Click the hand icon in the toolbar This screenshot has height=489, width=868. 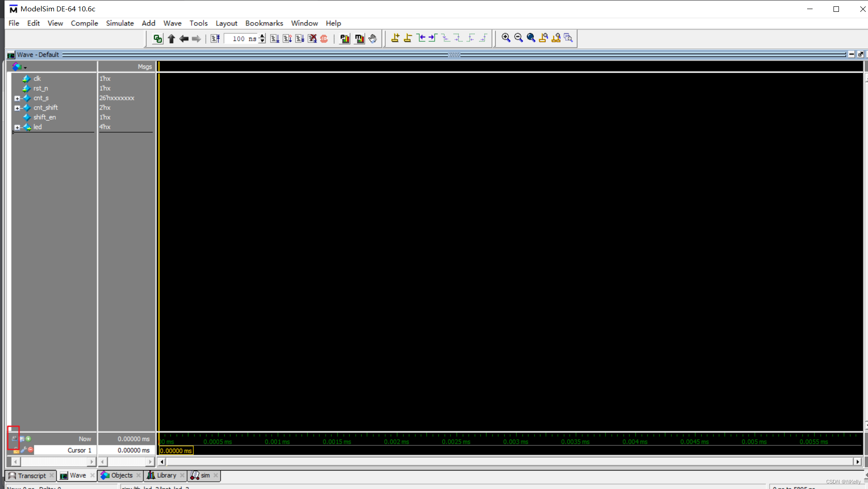[x=373, y=39]
